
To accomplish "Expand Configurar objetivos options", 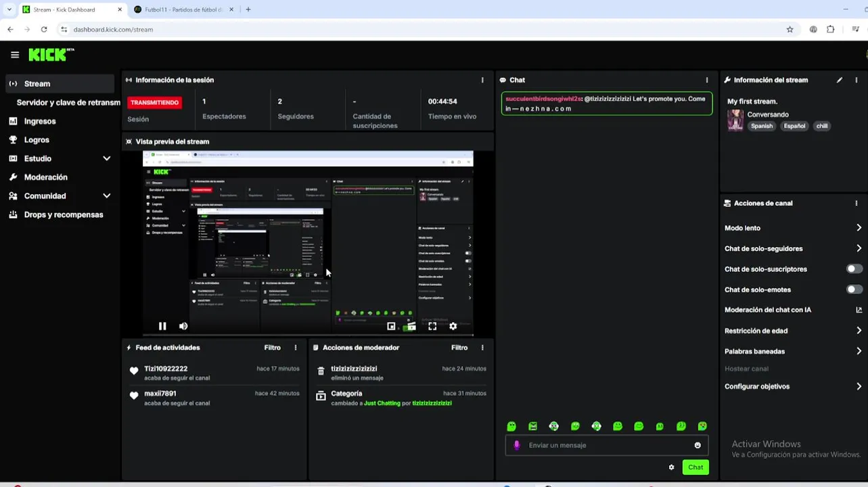I will 859,386.
